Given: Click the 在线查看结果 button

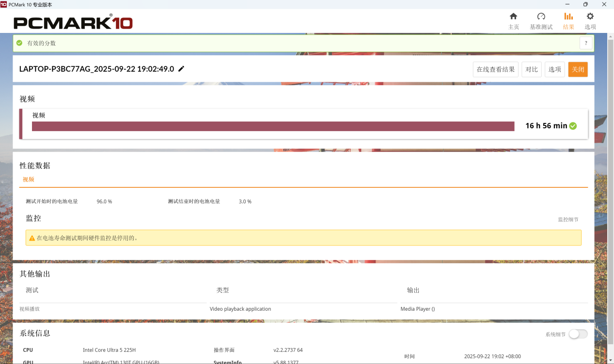Looking at the screenshot, I should [495, 69].
